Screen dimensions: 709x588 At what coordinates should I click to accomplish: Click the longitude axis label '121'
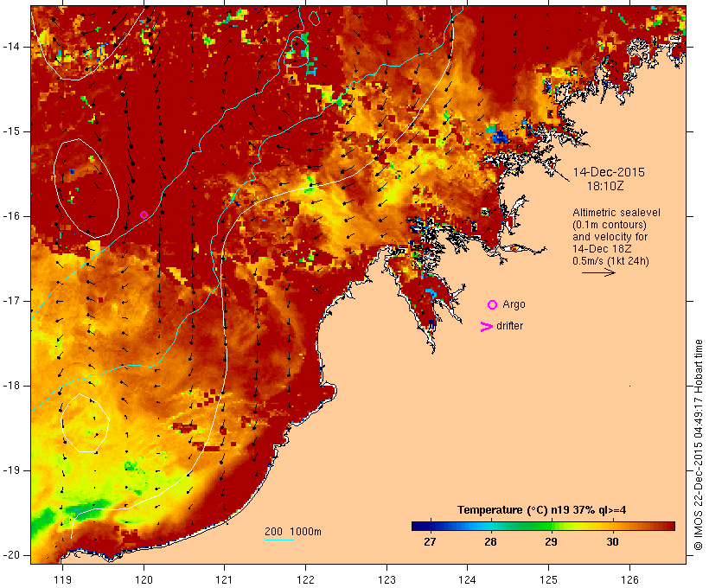(x=224, y=579)
